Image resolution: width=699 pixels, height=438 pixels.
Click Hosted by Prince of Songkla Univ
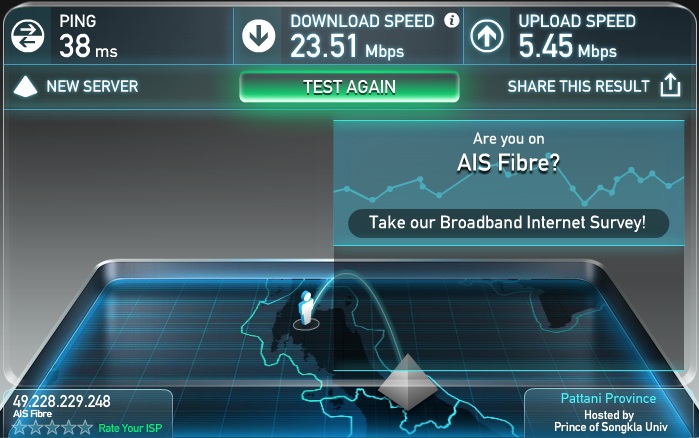610,421
